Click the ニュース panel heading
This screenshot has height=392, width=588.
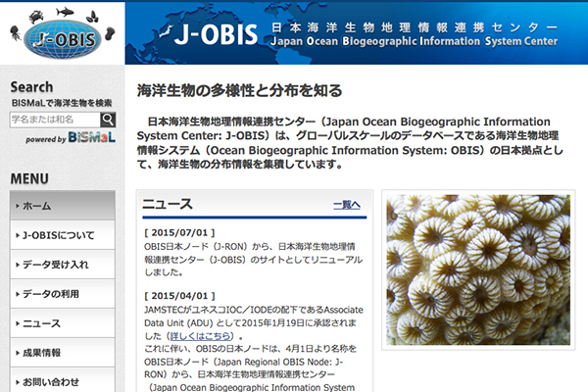pyautogui.click(x=168, y=204)
